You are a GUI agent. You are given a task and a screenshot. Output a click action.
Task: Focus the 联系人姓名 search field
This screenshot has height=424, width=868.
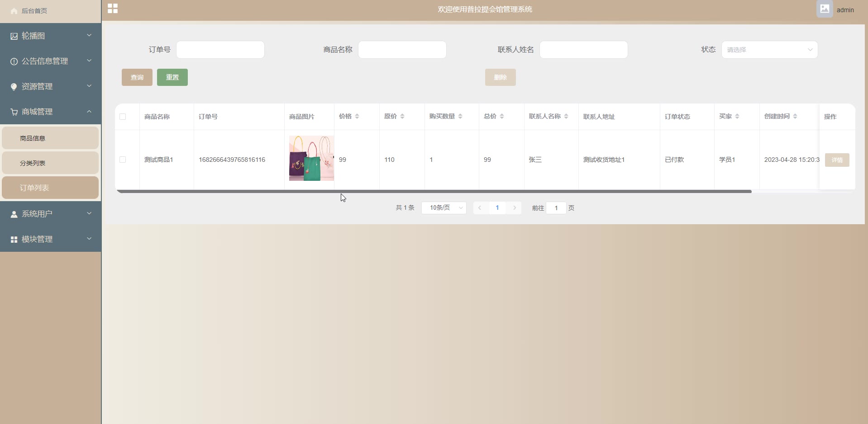[x=584, y=50]
